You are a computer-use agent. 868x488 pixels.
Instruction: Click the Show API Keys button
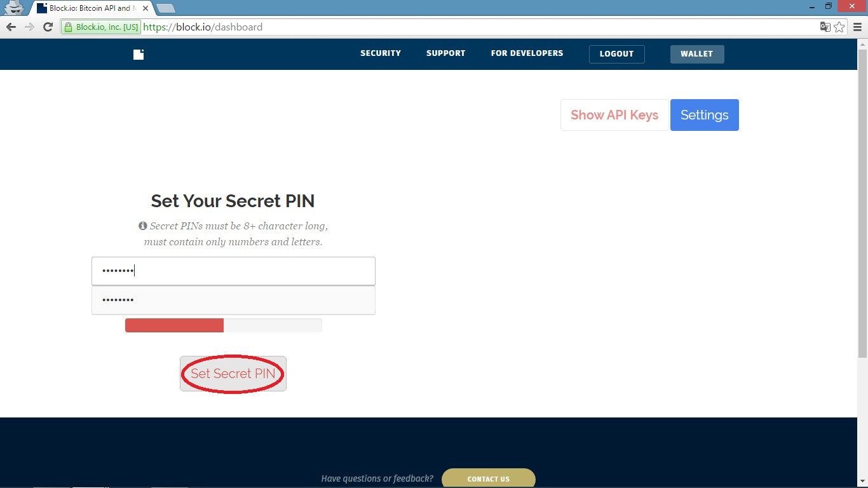(614, 115)
